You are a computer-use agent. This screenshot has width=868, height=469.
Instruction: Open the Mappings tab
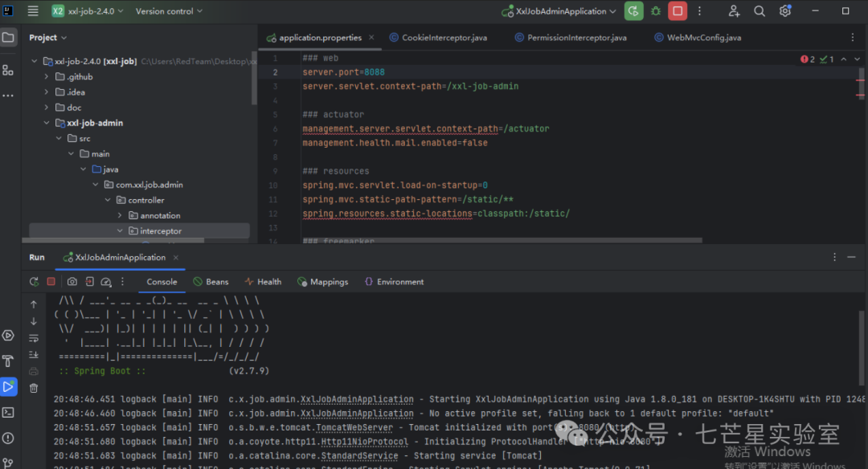point(323,282)
